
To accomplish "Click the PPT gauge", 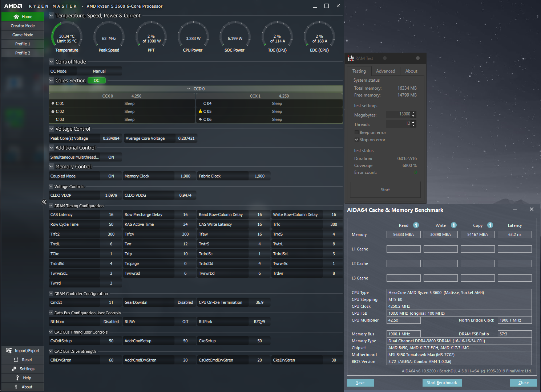I will pos(151,37).
